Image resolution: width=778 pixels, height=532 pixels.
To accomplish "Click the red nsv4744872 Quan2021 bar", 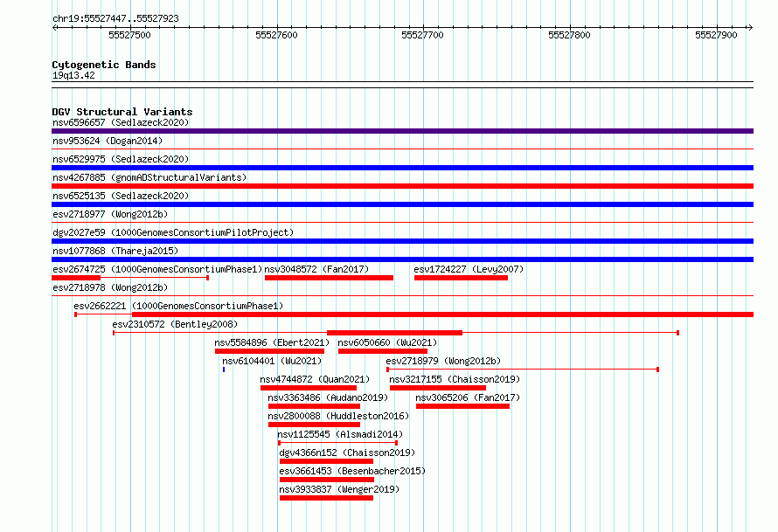I will (x=309, y=388).
